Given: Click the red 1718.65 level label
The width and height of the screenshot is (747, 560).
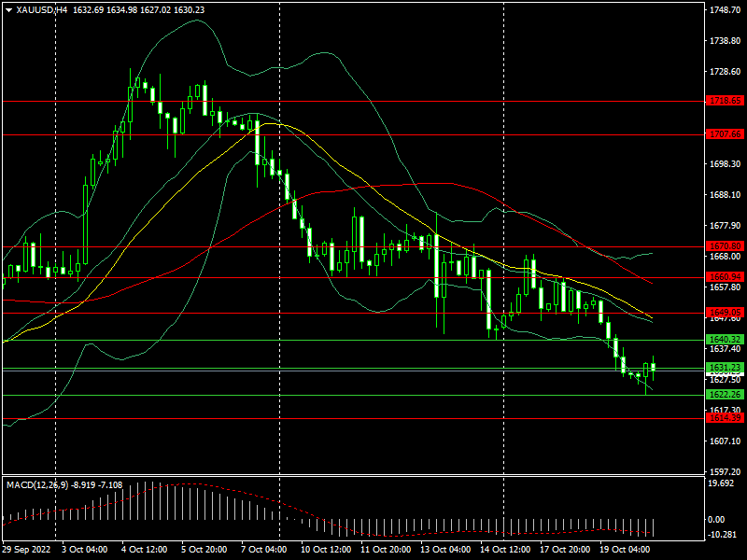Looking at the screenshot, I should tap(726, 101).
